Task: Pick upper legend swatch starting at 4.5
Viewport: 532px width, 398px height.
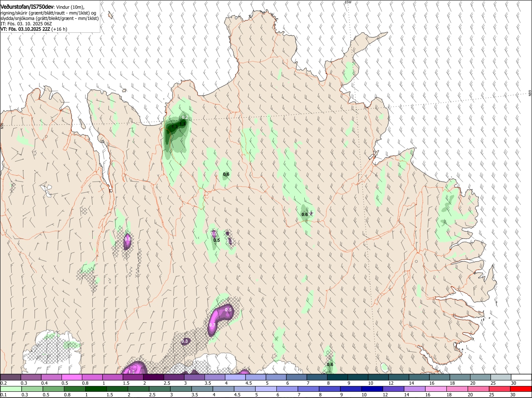Action: pyautogui.click(x=256, y=377)
